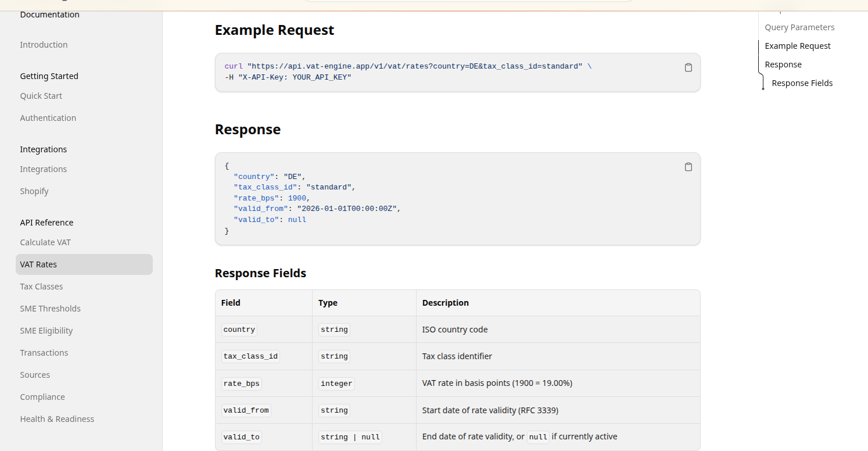The width and height of the screenshot is (868, 451).
Task: Click the 'VAT rate in basis points' description
Action: coord(497,384)
